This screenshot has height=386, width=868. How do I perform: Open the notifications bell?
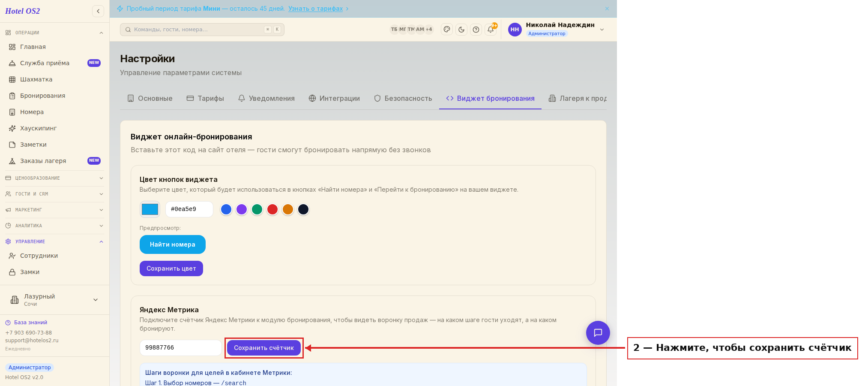(x=491, y=30)
